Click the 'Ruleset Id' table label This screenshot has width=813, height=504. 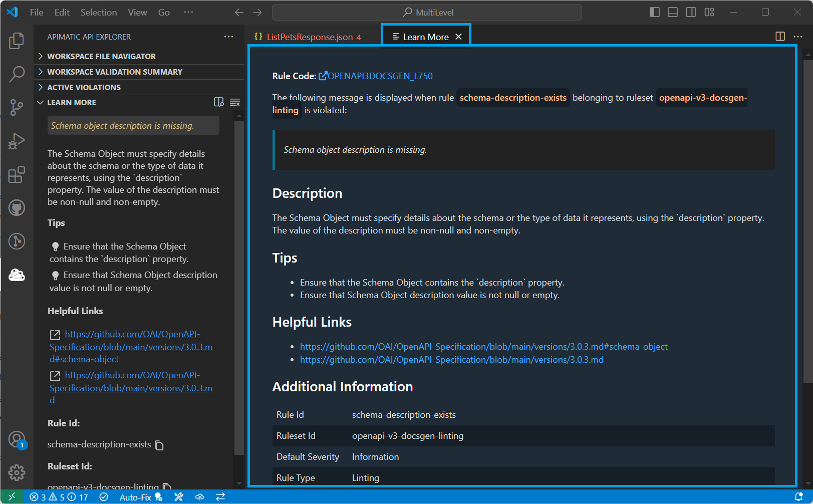click(x=296, y=436)
